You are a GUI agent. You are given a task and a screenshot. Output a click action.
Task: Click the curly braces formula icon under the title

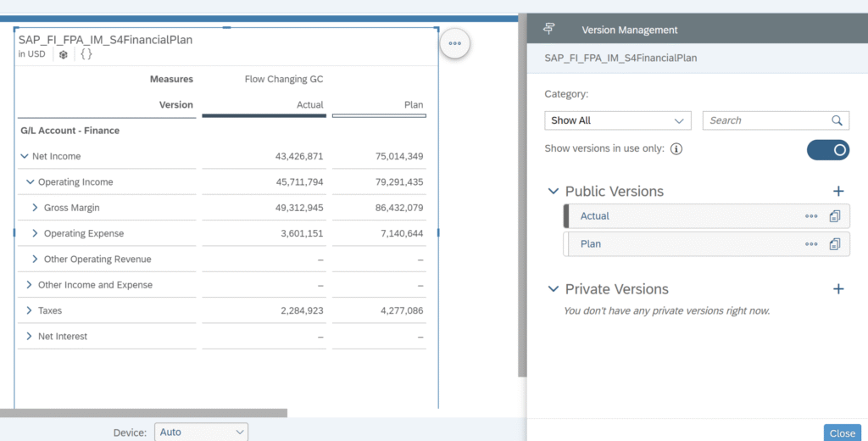click(x=86, y=53)
